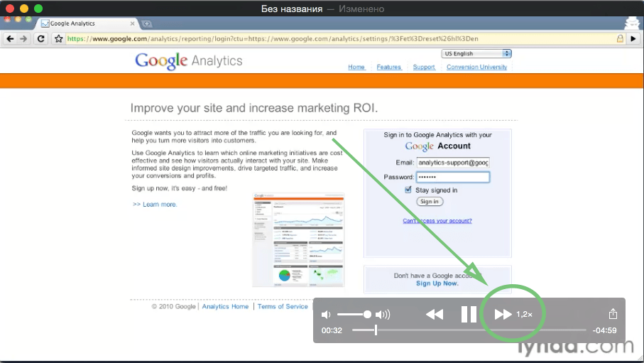Viewport: 644px width, 363px height.
Task: Click the browser forward arrow
Action: tap(23, 38)
